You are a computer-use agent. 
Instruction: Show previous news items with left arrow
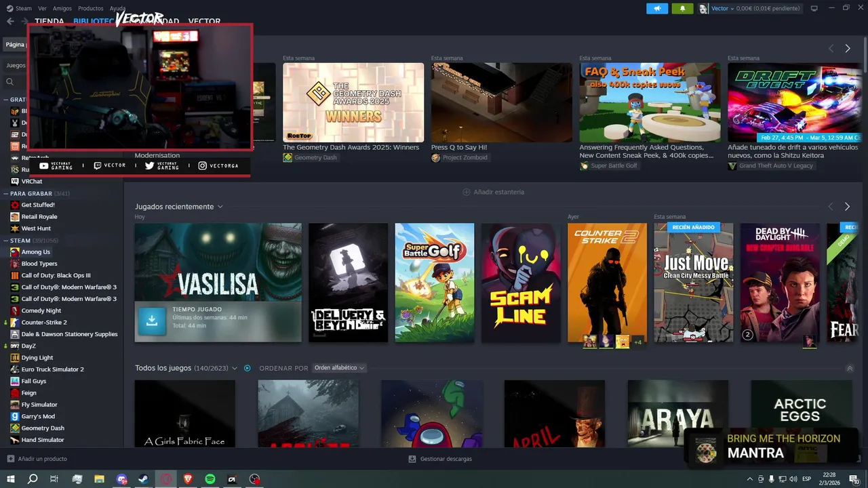click(831, 48)
